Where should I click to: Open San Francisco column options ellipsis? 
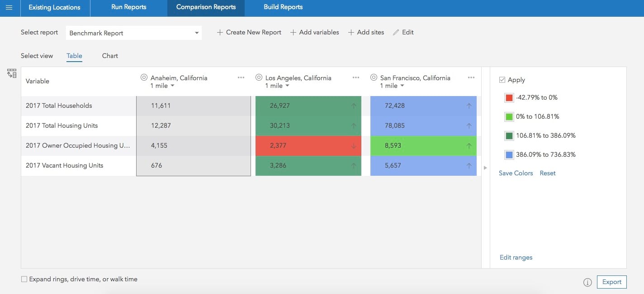coord(471,77)
